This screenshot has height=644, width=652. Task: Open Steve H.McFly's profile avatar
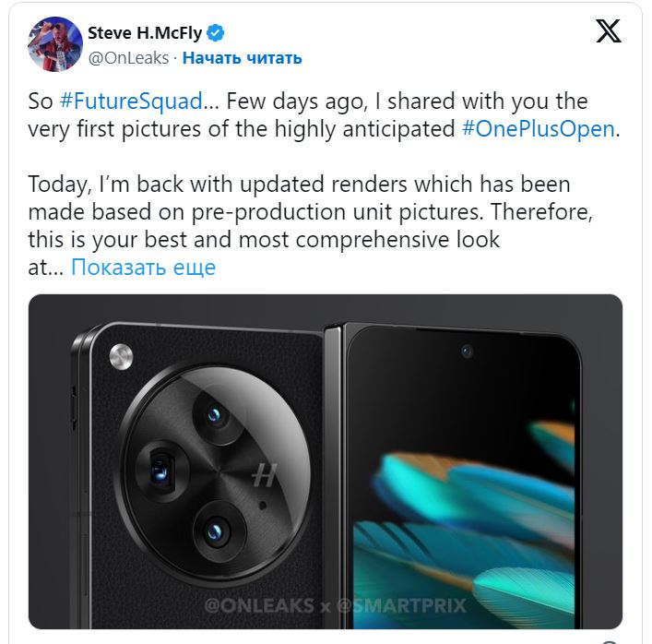click(55, 43)
